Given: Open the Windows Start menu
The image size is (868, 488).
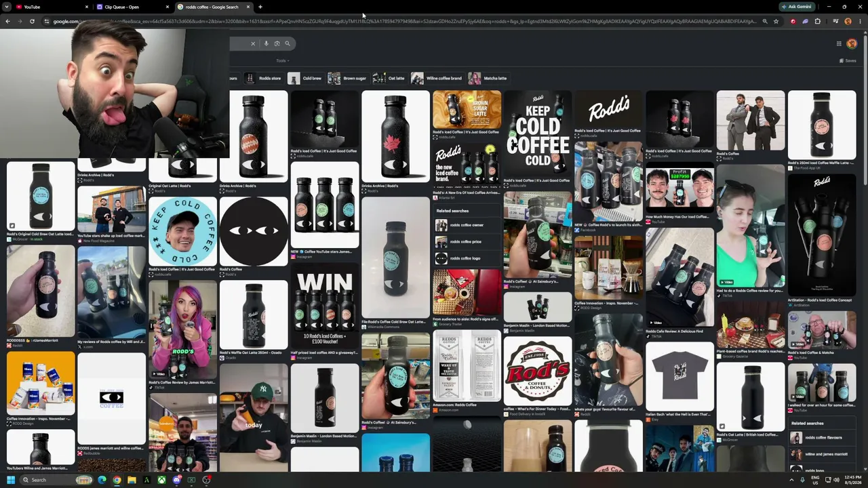Looking at the screenshot, I should [x=10, y=480].
